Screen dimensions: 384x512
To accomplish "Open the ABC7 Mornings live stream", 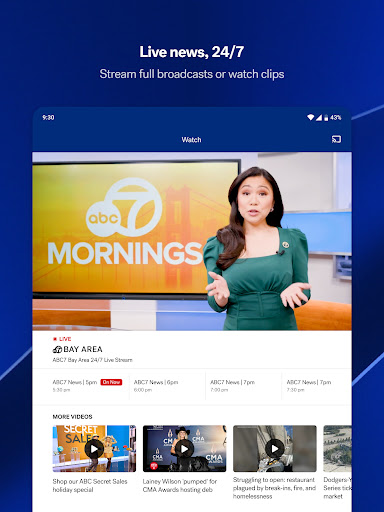I will (x=192, y=241).
